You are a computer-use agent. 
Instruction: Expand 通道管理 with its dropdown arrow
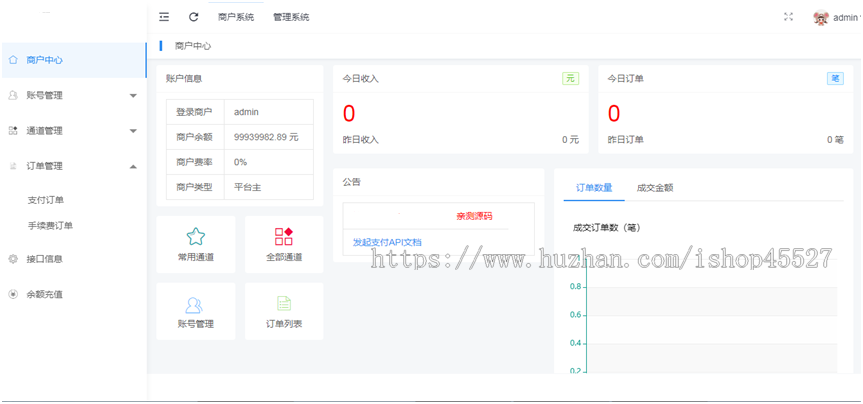point(133,131)
